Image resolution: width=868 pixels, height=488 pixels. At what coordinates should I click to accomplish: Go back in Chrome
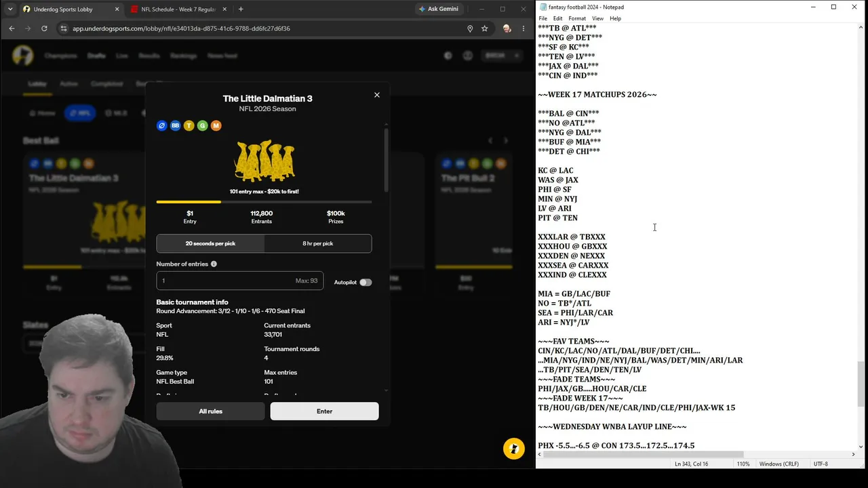[x=12, y=28]
